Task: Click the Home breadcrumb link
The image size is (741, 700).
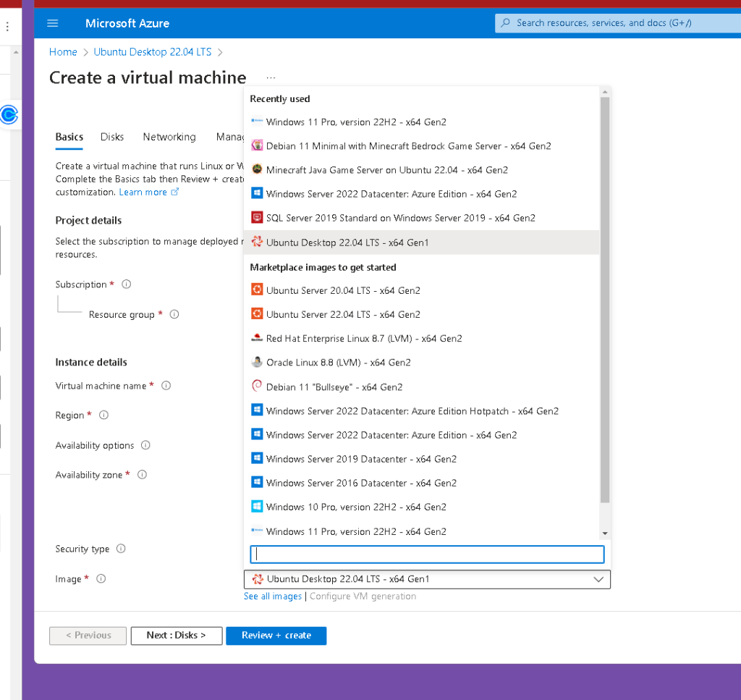Action: click(63, 52)
